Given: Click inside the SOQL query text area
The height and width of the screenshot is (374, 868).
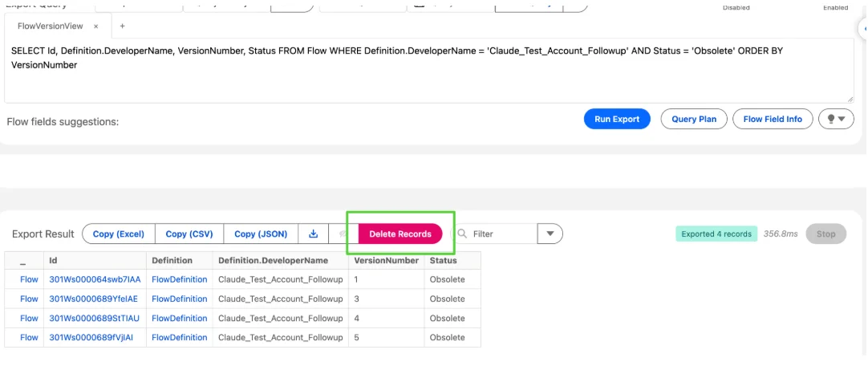Looking at the screenshot, I should tap(429, 71).
